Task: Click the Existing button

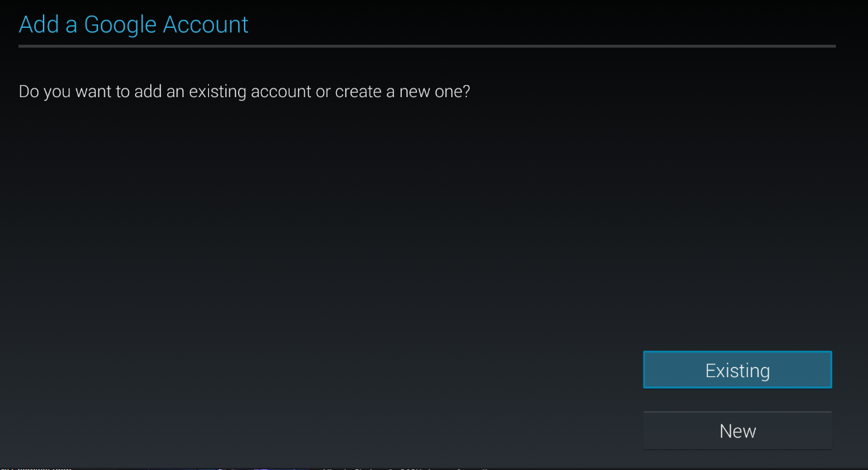Action: (x=737, y=370)
